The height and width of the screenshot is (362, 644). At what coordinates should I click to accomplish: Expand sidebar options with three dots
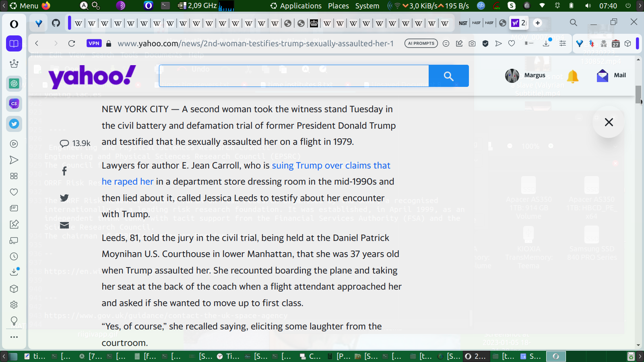click(x=14, y=337)
